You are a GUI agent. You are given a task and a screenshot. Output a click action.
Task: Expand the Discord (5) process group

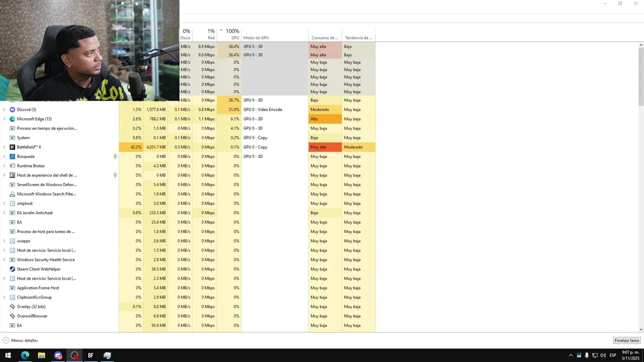5,110
